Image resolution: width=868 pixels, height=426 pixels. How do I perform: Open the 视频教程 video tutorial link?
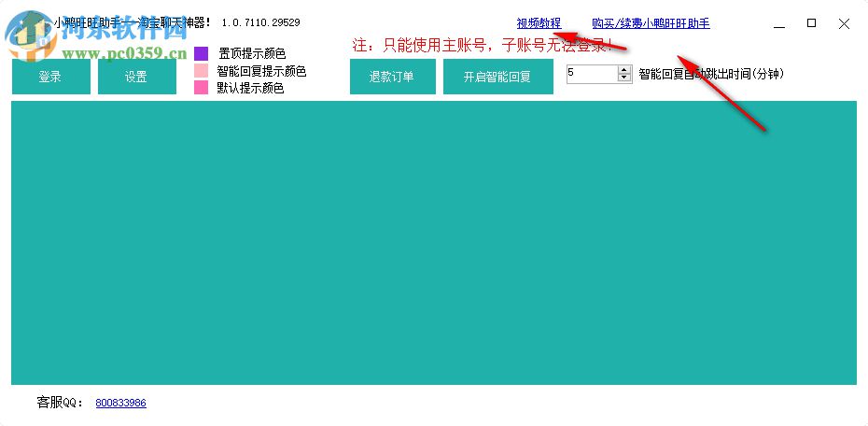tap(539, 23)
